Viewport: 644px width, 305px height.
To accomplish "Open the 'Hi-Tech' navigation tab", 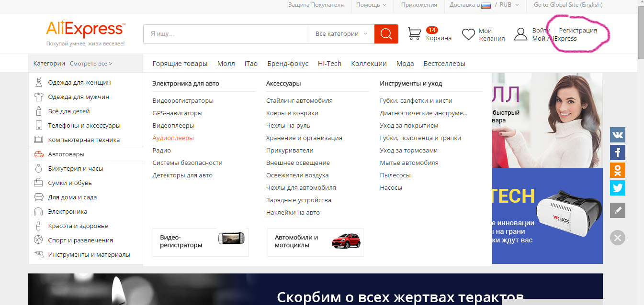I will click(x=329, y=64).
